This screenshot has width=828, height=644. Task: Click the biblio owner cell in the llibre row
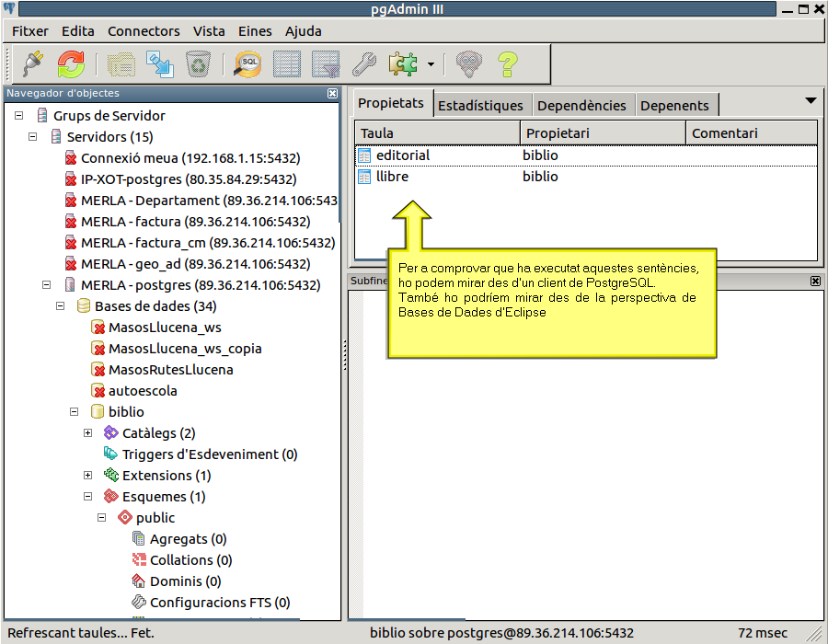(x=540, y=177)
